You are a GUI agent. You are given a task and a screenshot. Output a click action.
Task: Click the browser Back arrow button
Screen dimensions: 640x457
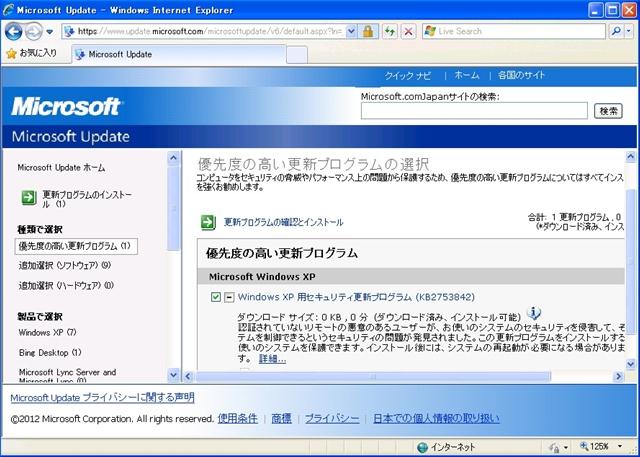tap(13, 31)
